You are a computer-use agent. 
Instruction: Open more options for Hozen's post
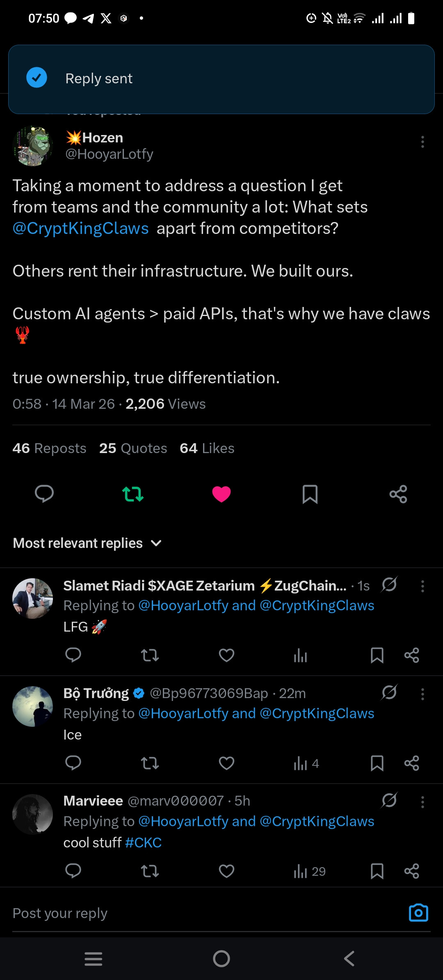(422, 142)
